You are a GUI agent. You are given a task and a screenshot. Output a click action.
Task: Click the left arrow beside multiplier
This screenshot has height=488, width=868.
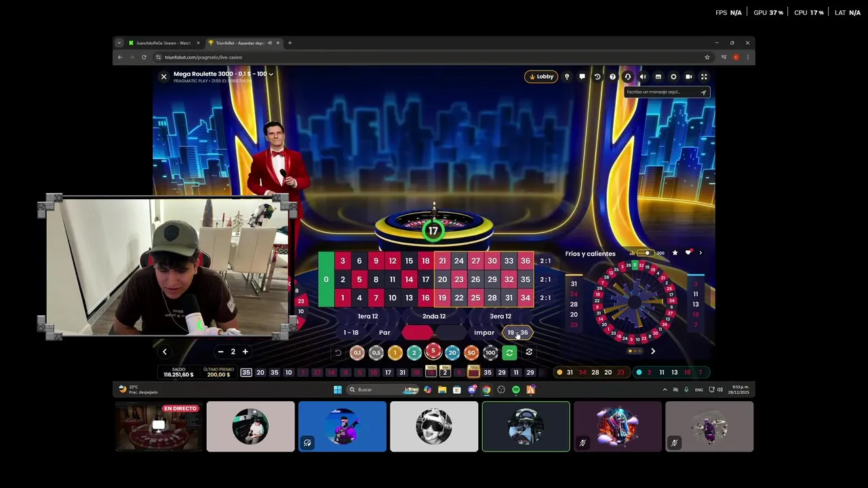coord(165,352)
